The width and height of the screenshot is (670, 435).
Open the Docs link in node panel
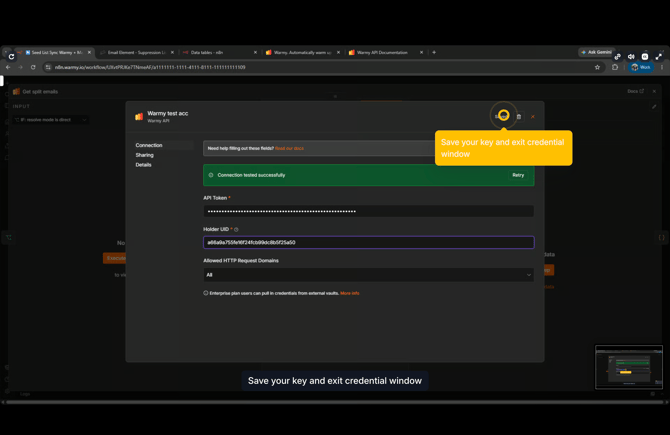[635, 91]
